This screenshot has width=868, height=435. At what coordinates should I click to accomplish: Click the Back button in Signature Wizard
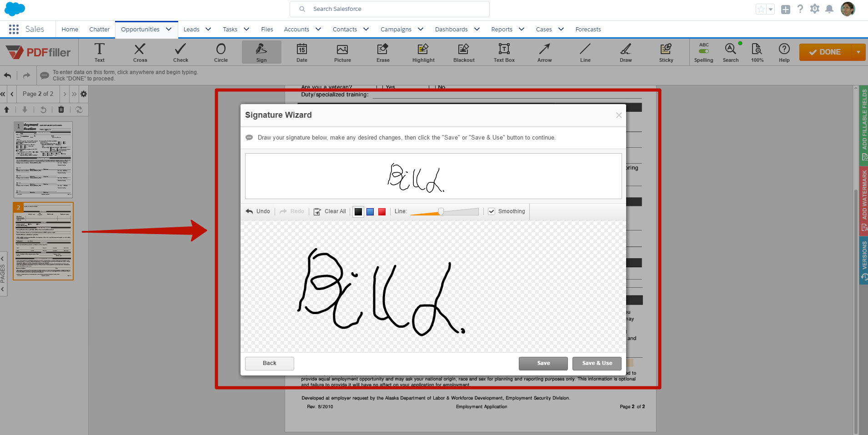(270, 363)
